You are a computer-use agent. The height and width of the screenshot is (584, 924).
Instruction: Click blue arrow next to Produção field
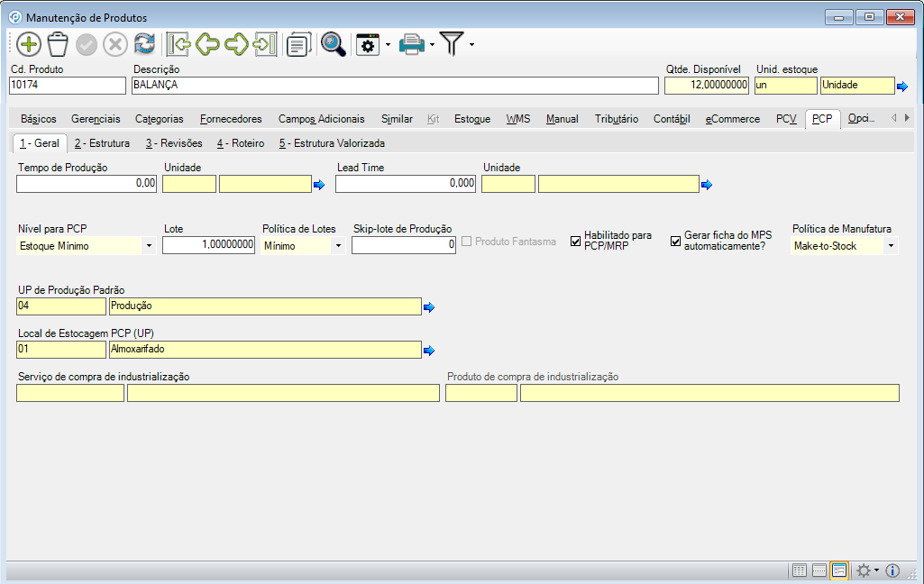click(429, 307)
